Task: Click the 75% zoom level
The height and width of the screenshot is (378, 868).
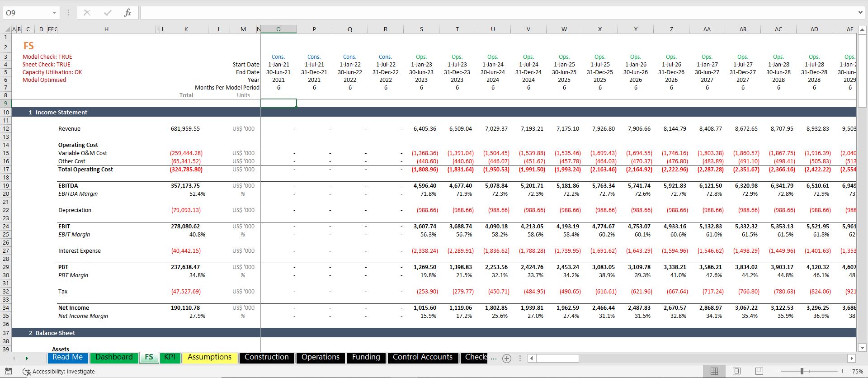Action: tap(857, 371)
